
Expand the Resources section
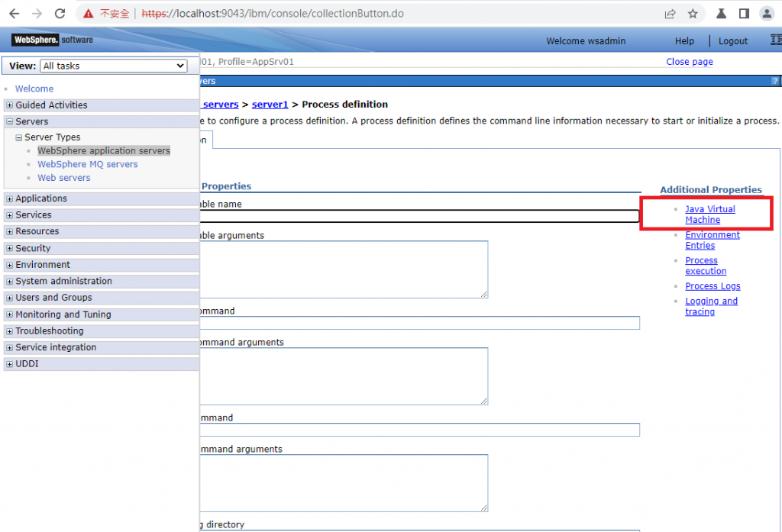9,231
